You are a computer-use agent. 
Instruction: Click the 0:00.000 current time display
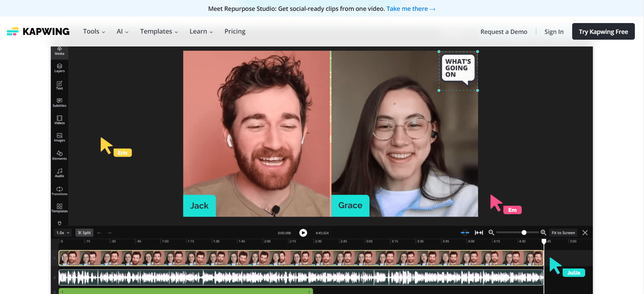[284, 233]
